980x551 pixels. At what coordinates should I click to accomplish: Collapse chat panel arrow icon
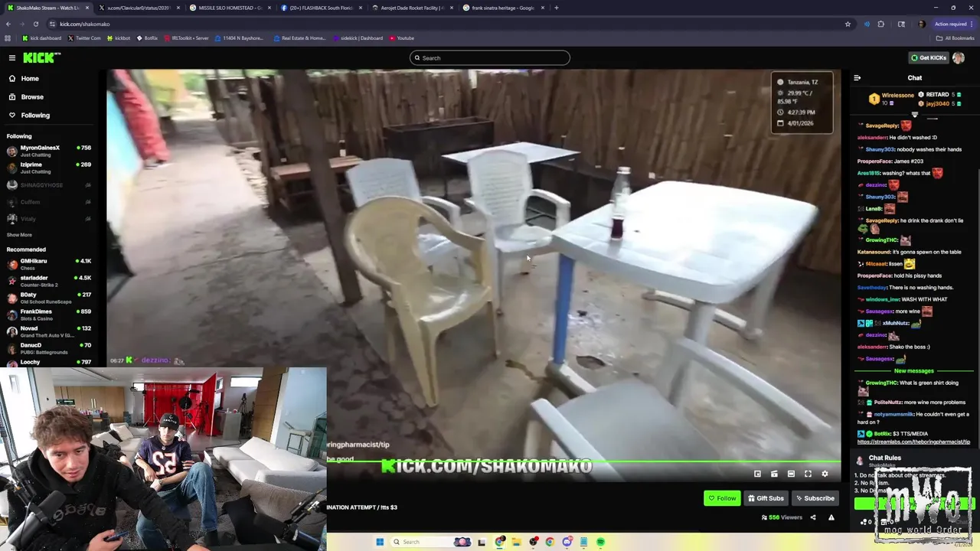coord(857,77)
